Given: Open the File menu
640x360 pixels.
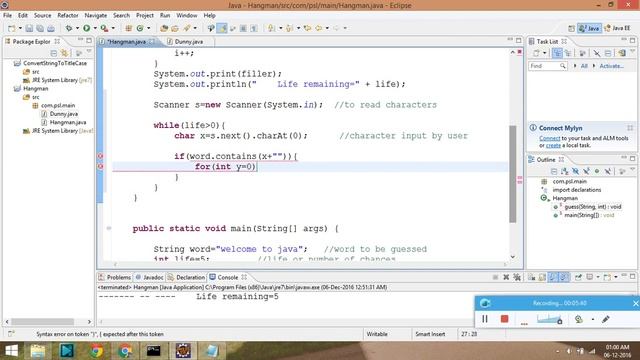Looking at the screenshot, I should tap(7, 16).
